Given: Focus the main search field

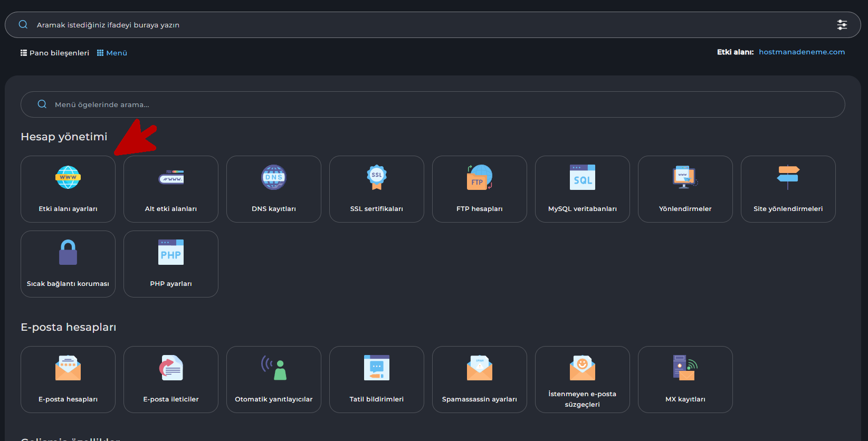Looking at the screenshot, I should 433,25.
